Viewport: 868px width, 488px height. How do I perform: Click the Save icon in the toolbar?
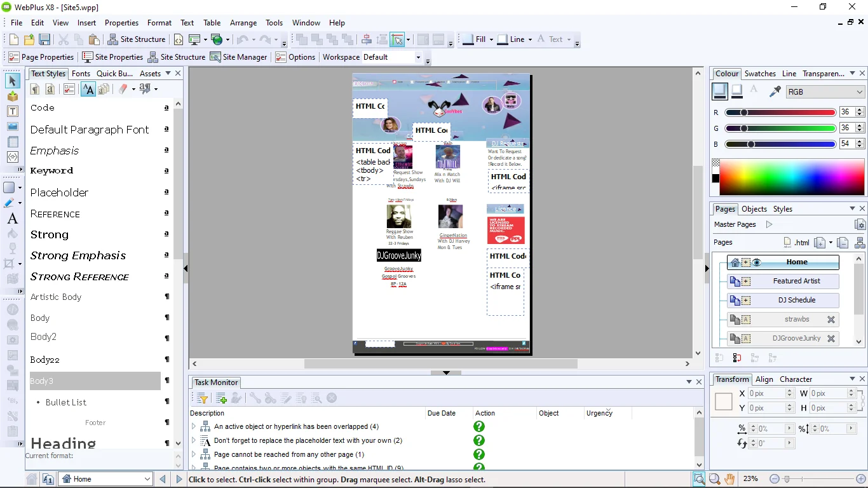pyautogui.click(x=44, y=39)
